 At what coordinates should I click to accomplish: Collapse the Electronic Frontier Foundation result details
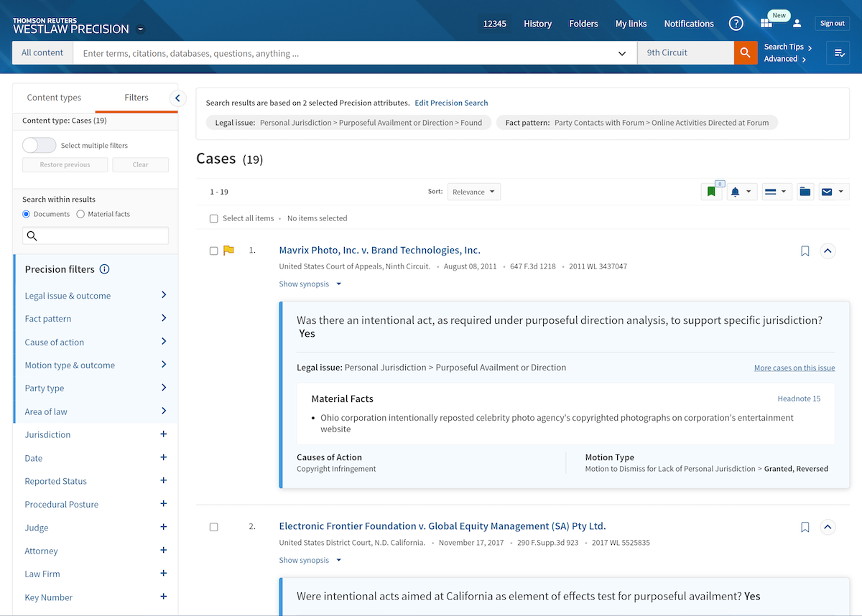828,528
